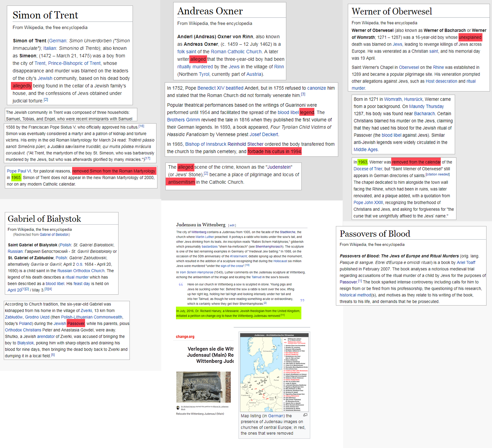Click the sign of the cross link
The width and height of the screenshot is (492, 448).
232,266
